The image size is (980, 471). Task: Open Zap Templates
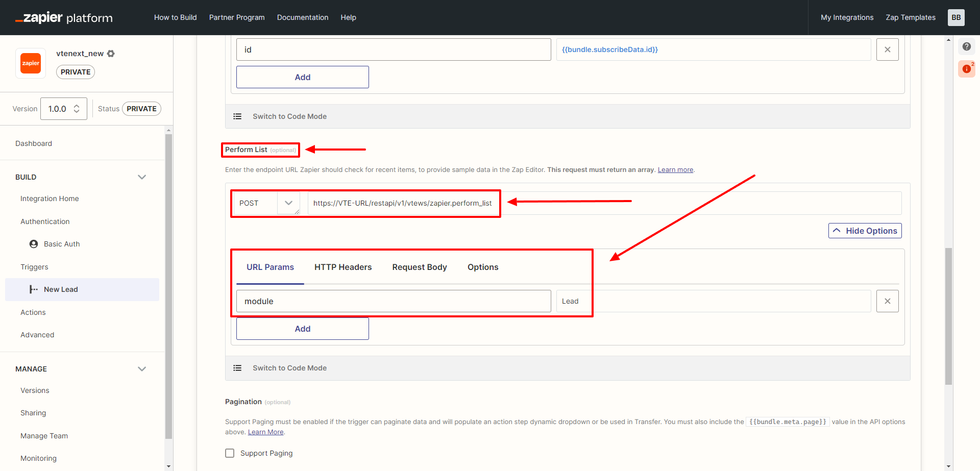911,17
